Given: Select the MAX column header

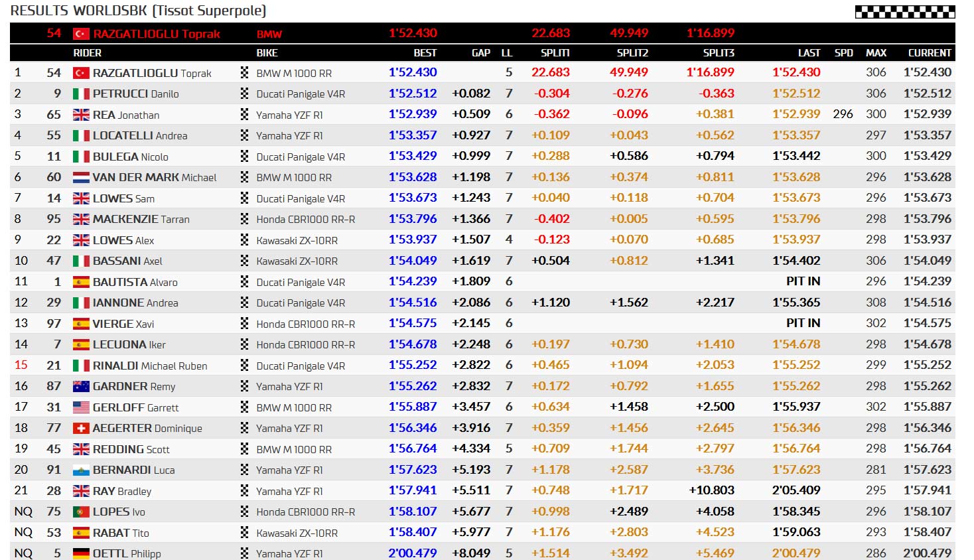Looking at the screenshot, I should 876,53.
